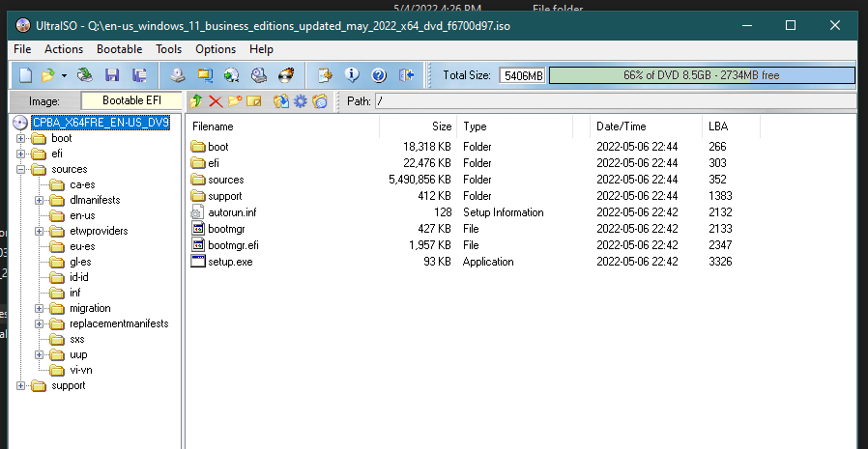The width and height of the screenshot is (868, 449).
Task: Click the Make CD/DVD Image drive icon
Action: tap(178, 75)
